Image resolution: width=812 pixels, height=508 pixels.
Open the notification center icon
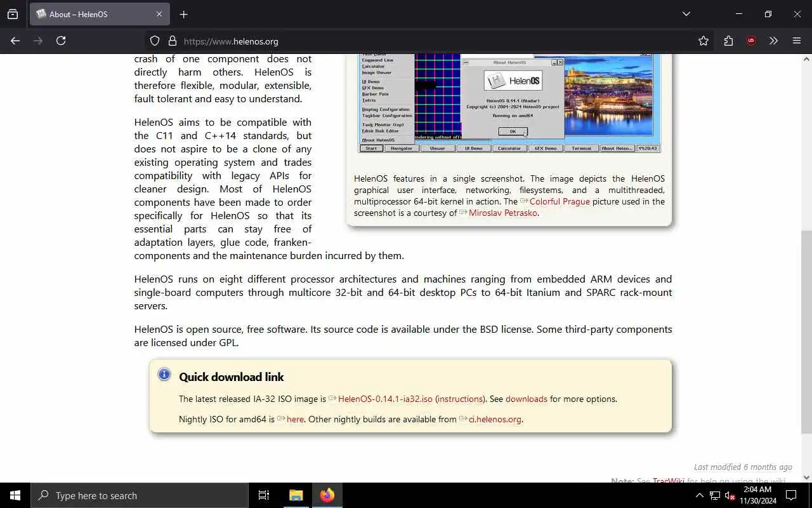coord(791,495)
